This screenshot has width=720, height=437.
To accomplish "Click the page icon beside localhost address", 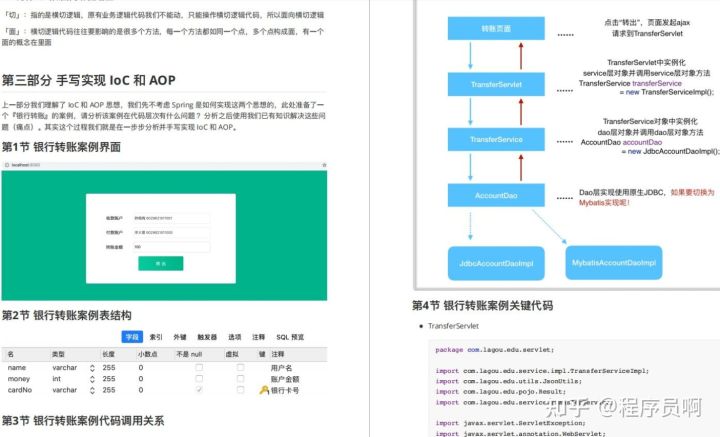I will 7,165.
